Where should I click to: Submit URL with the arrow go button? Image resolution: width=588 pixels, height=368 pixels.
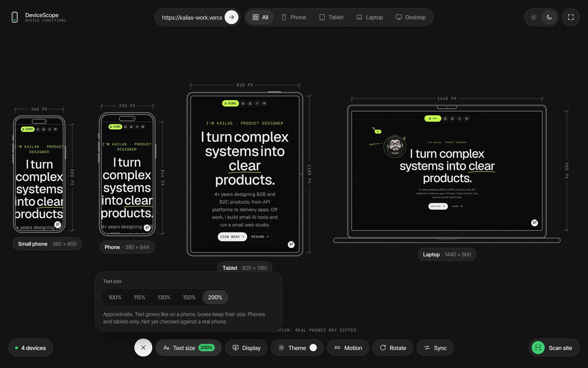coord(231,17)
